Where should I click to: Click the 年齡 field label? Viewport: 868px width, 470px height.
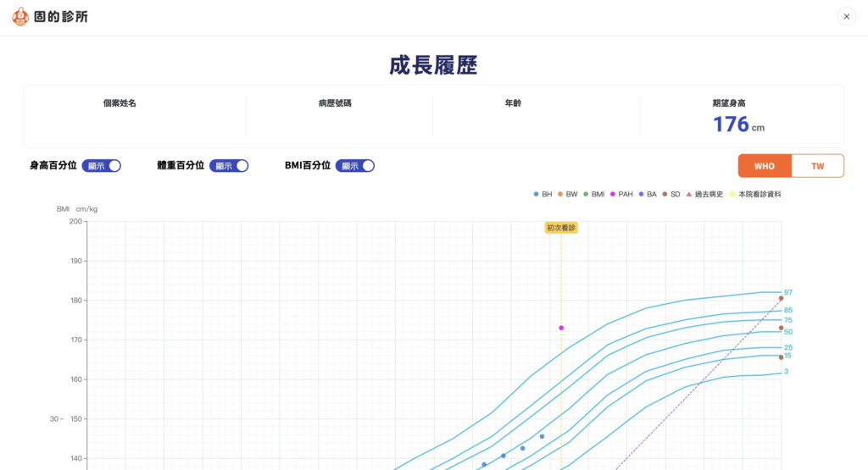coord(513,103)
